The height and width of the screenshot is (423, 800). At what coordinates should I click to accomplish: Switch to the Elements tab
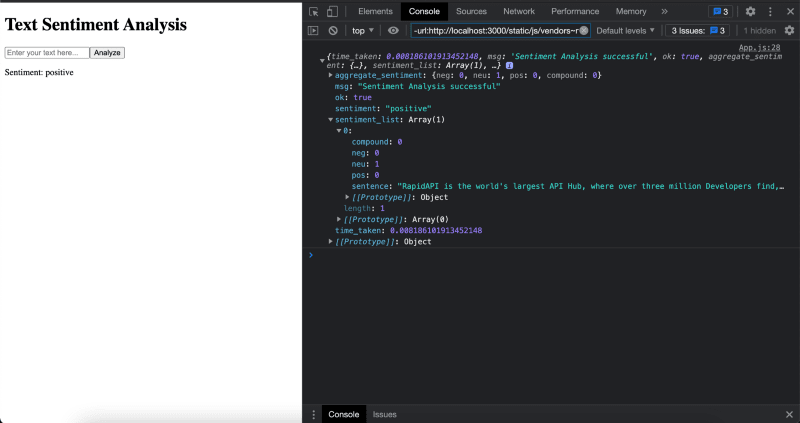click(x=376, y=11)
